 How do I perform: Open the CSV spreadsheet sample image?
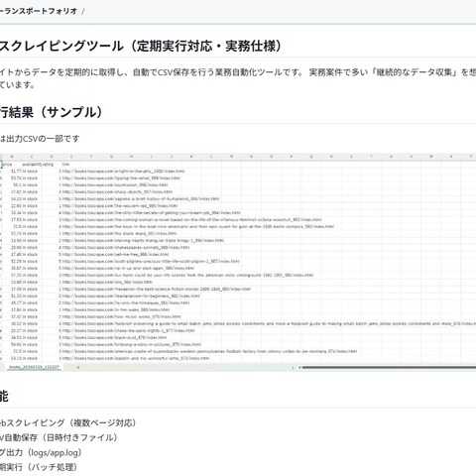[238, 262]
